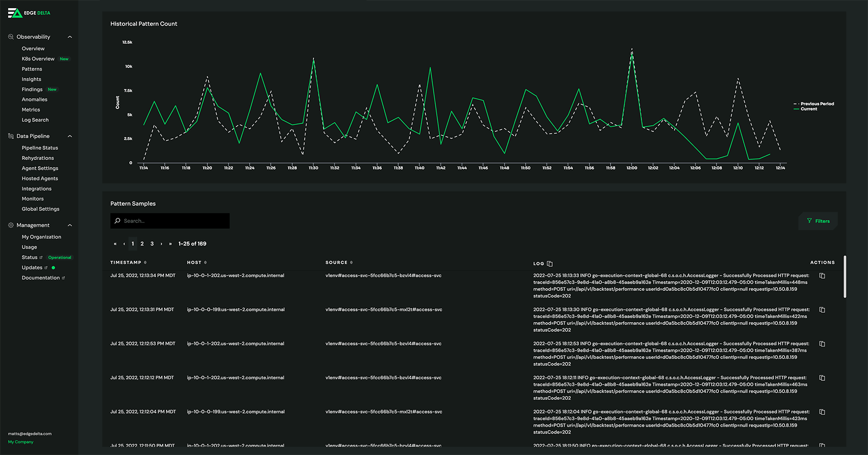
Task: Click the My Company link
Action: pos(20,442)
